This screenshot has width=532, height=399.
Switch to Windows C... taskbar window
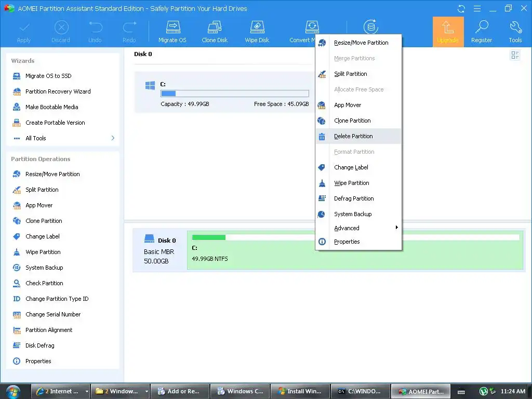240,392
